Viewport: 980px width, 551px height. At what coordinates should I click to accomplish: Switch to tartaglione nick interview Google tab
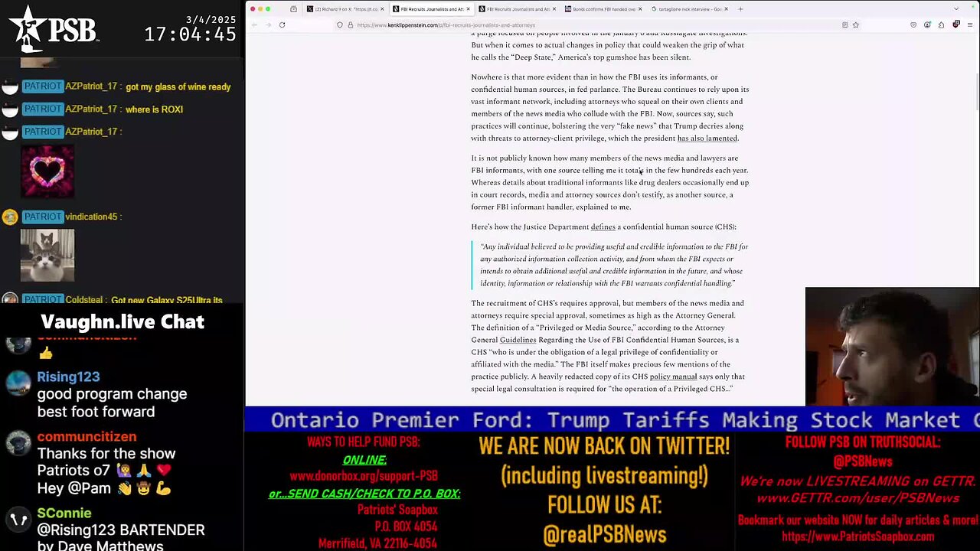coord(691,9)
